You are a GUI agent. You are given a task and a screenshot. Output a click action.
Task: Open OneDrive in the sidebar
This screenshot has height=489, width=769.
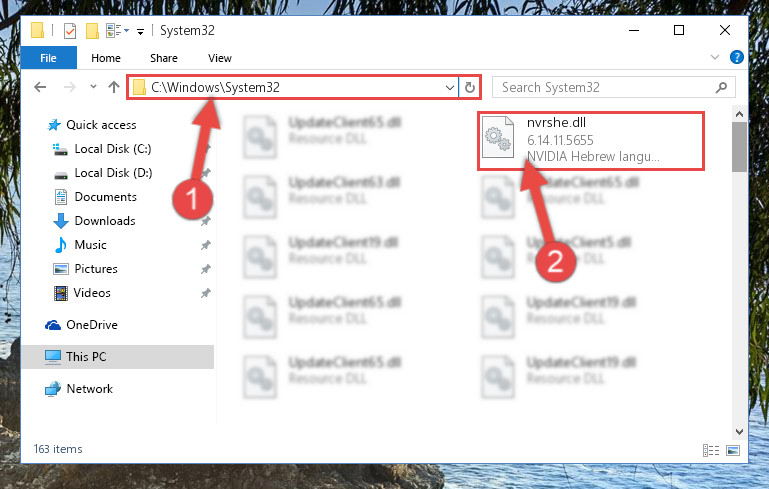click(92, 325)
